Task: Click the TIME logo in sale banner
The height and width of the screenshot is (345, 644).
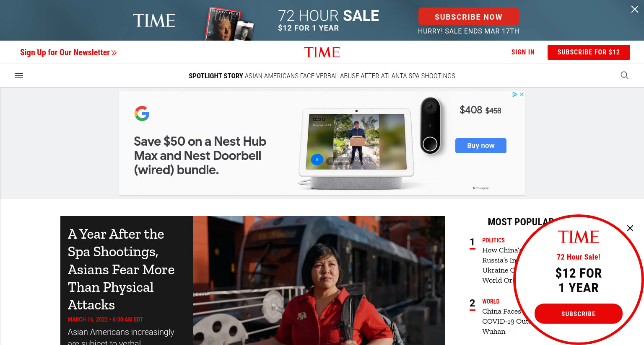Action: [154, 21]
